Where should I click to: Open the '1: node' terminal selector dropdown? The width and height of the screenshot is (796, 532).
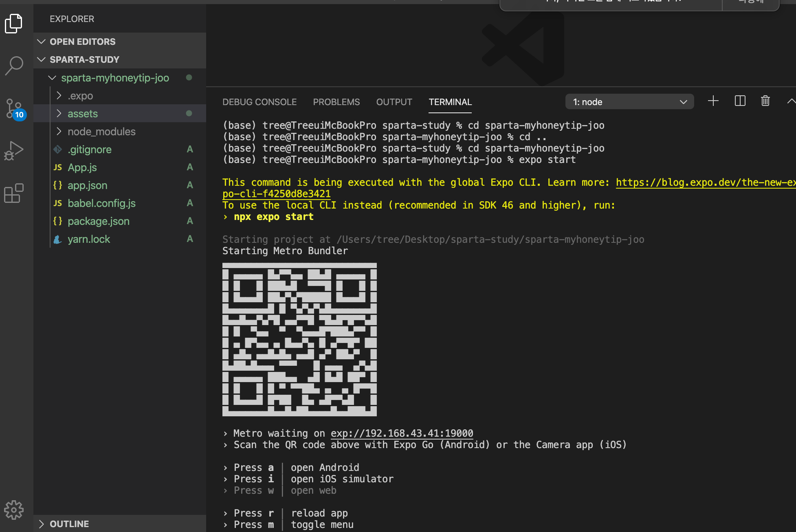click(629, 102)
